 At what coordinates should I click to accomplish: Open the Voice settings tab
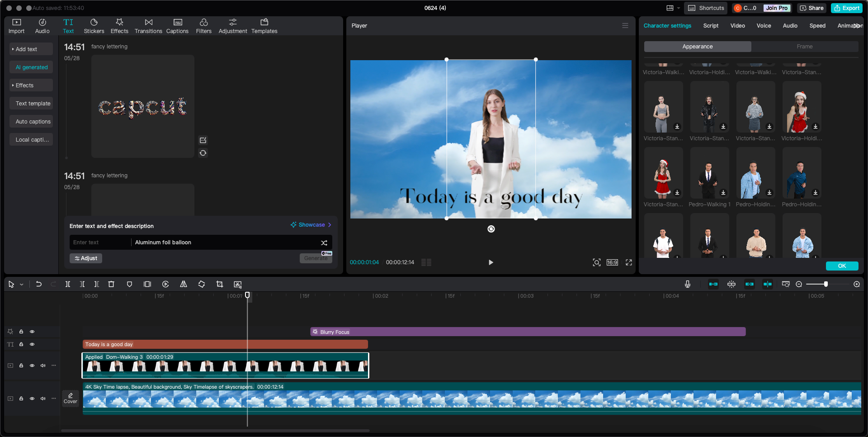point(764,26)
